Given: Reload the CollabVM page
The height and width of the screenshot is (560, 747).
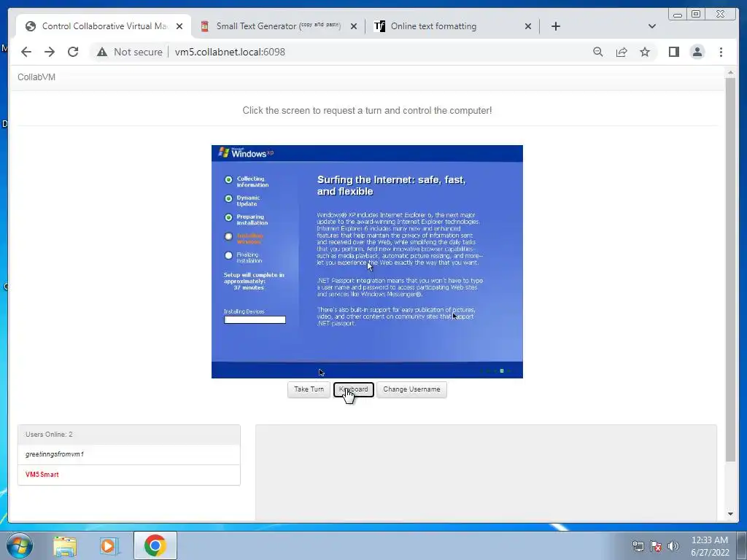Looking at the screenshot, I should pos(73,52).
